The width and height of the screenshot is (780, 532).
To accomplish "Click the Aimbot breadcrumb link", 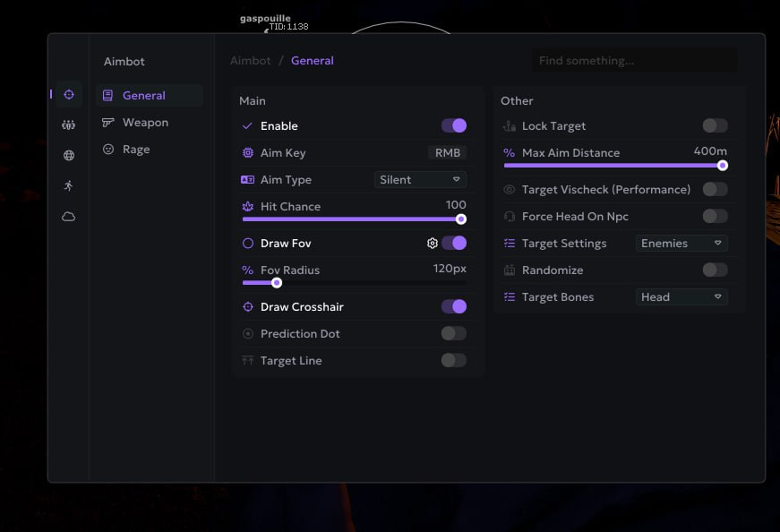I will coord(250,61).
